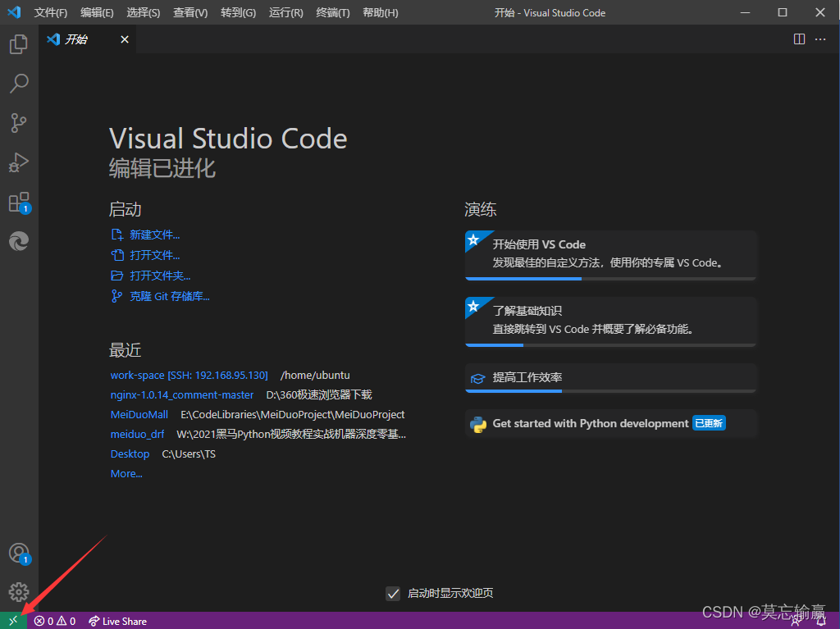The height and width of the screenshot is (629, 840).
Task: Toggle the 启动时显示欢迎页 checkbox
Action: point(393,593)
